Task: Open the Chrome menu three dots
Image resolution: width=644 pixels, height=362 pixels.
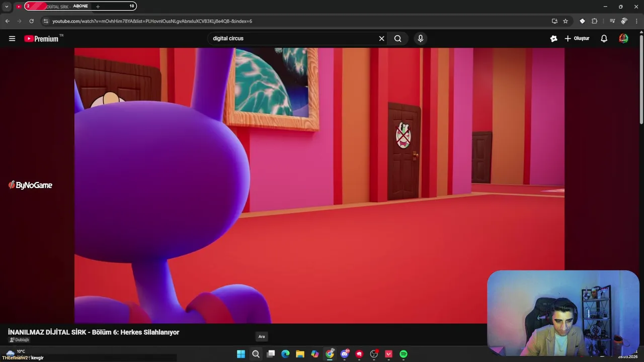Action: click(637, 21)
